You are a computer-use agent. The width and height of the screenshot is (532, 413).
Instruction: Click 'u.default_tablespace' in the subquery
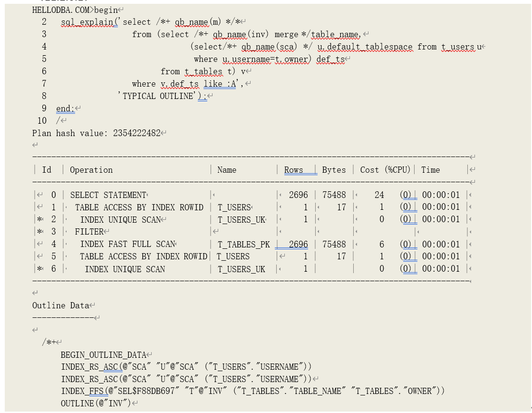point(365,47)
